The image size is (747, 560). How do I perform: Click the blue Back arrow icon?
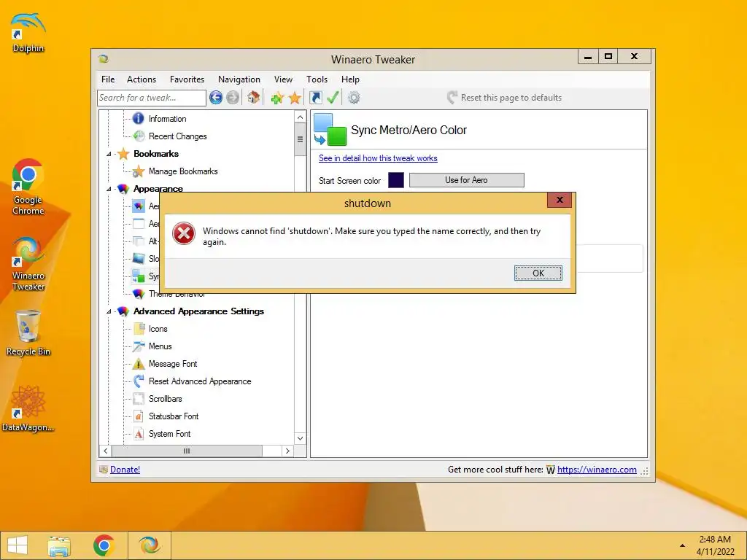point(216,98)
